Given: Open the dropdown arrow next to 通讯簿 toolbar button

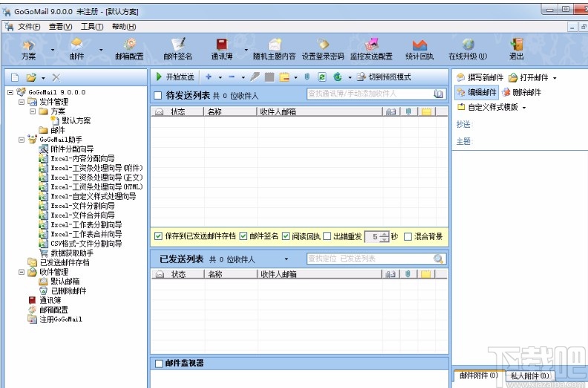Looking at the screenshot, I should pos(246,50).
